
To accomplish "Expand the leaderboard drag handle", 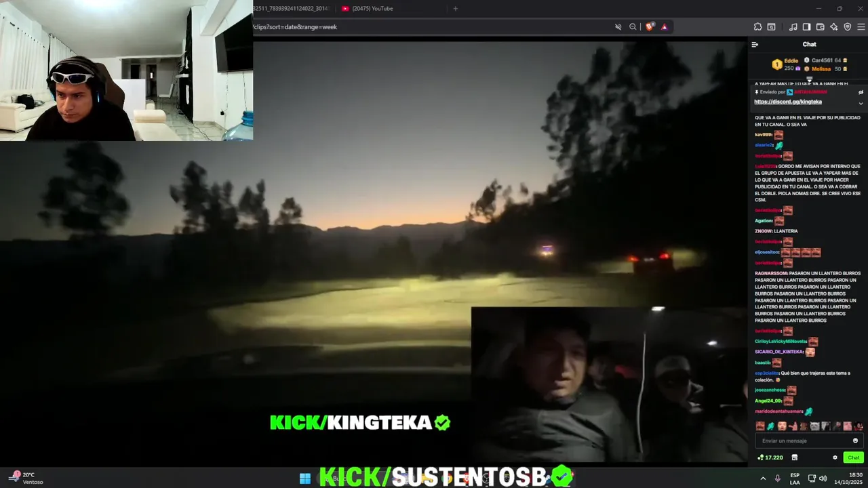I will 809,79.
